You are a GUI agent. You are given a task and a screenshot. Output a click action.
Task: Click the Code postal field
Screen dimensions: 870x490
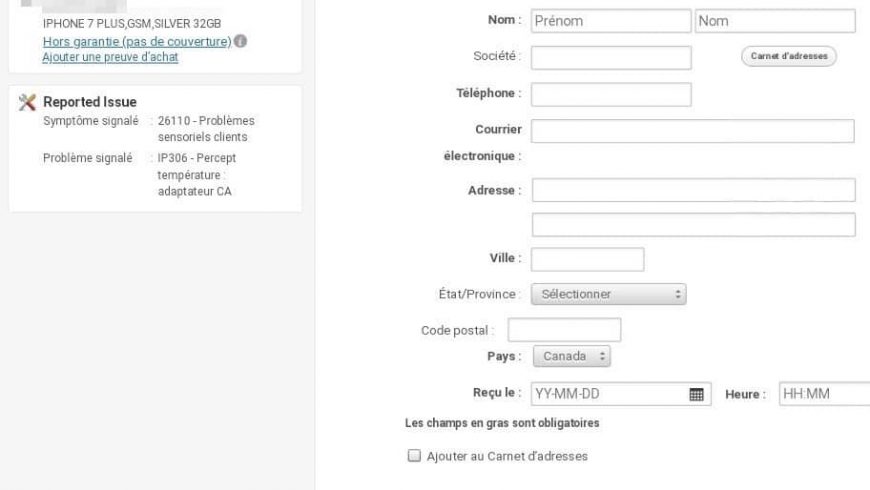click(x=565, y=329)
